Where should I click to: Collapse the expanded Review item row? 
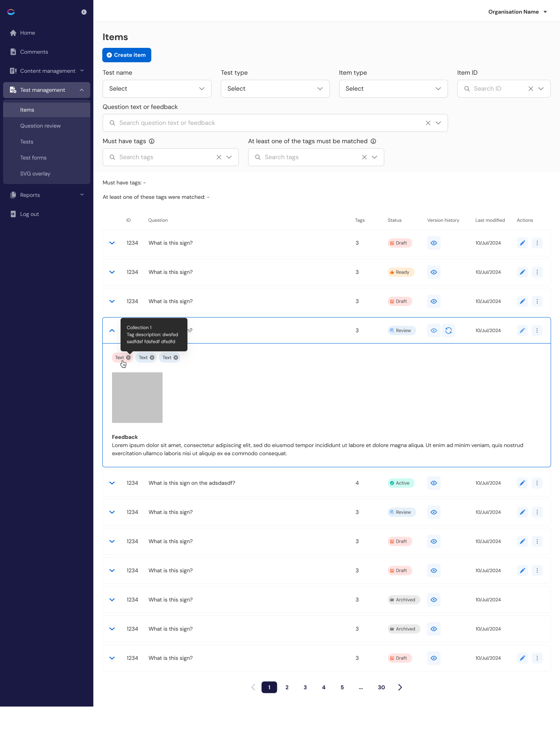pos(112,330)
